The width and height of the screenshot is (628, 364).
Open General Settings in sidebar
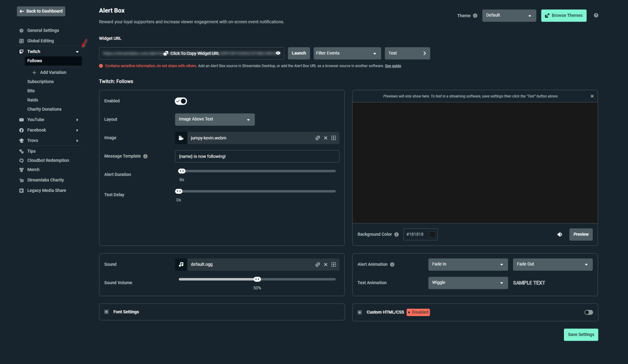pyautogui.click(x=43, y=30)
